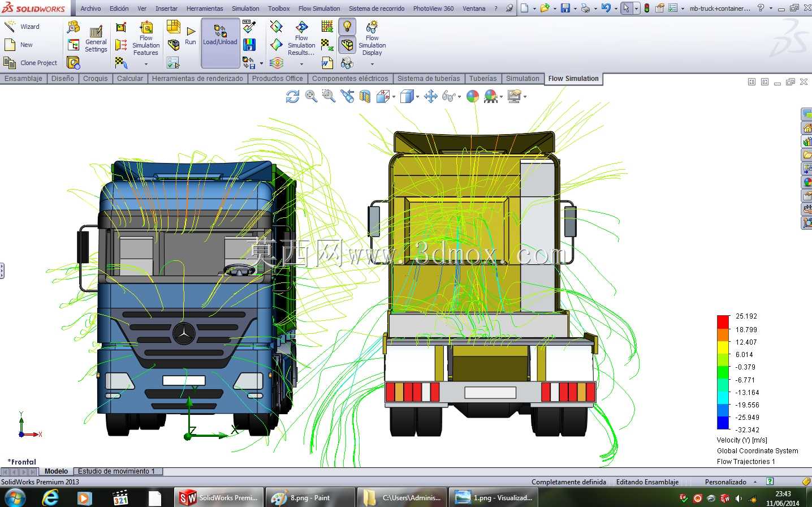Click the document title mb-truck+container
Viewport: 812px width, 507px height.
tap(720, 8)
